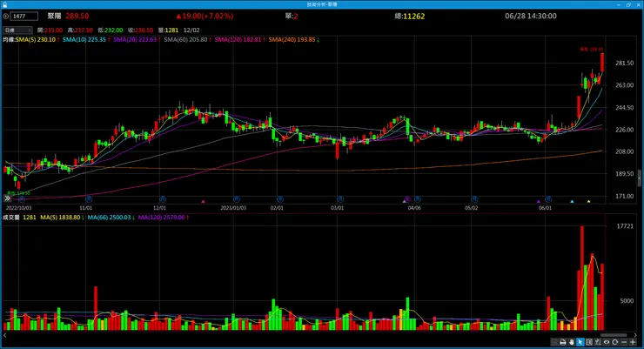The width and height of the screenshot is (644, 349).
Task: Click the circular refresh icon in bottom toolbar
Action: pos(614,342)
